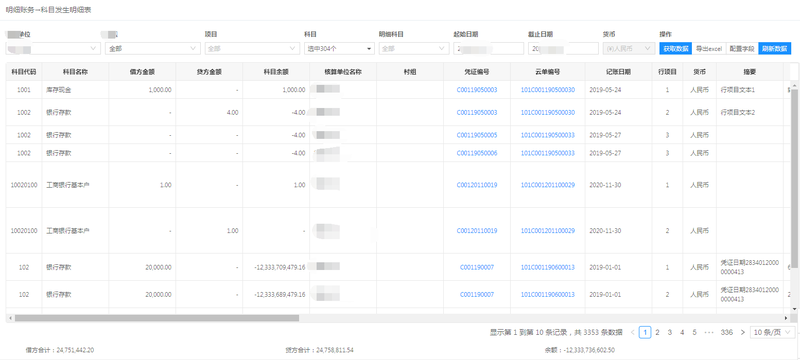Viewport: 800px width, 360px height.
Task: Open 配置字段 field configuration
Action: click(742, 48)
